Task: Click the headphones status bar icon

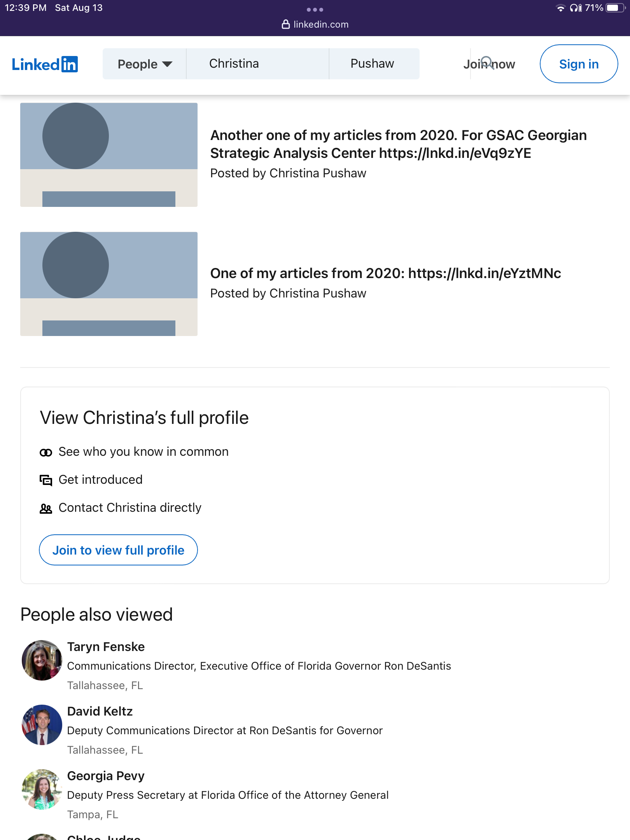Action: click(x=575, y=7)
